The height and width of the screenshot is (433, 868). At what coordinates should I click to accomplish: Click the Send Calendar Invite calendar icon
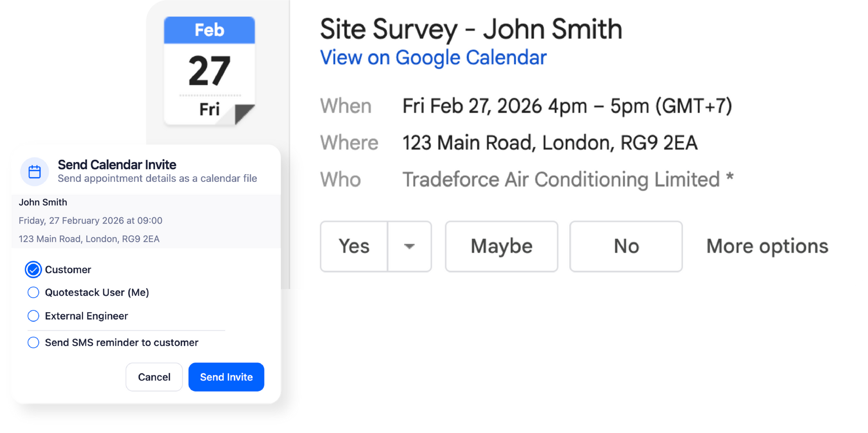35,172
